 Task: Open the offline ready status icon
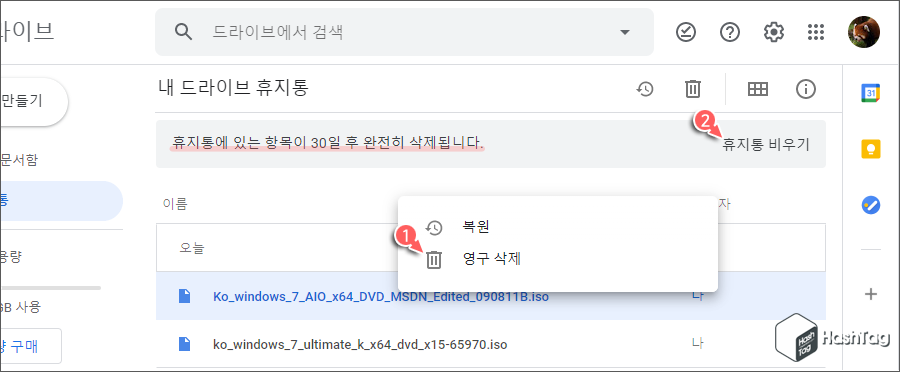685,32
